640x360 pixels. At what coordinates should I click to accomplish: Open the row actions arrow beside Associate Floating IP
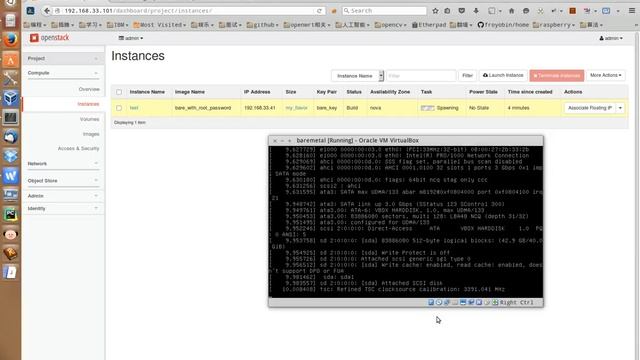pos(620,108)
